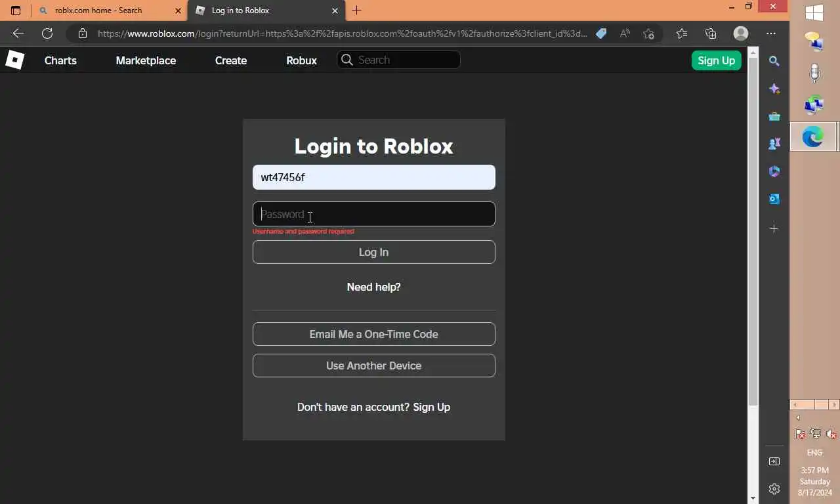Click the Password input field

(374, 214)
